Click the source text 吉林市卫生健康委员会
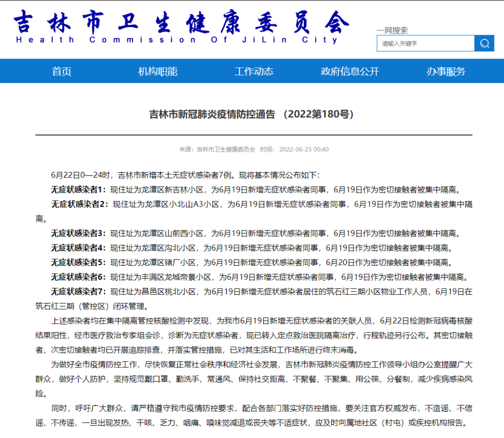 point(226,150)
